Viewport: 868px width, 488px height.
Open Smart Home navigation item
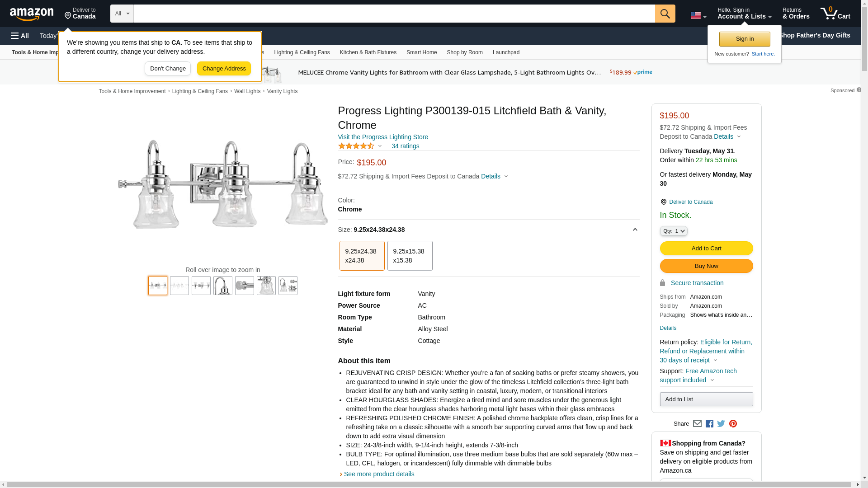pos(421,52)
